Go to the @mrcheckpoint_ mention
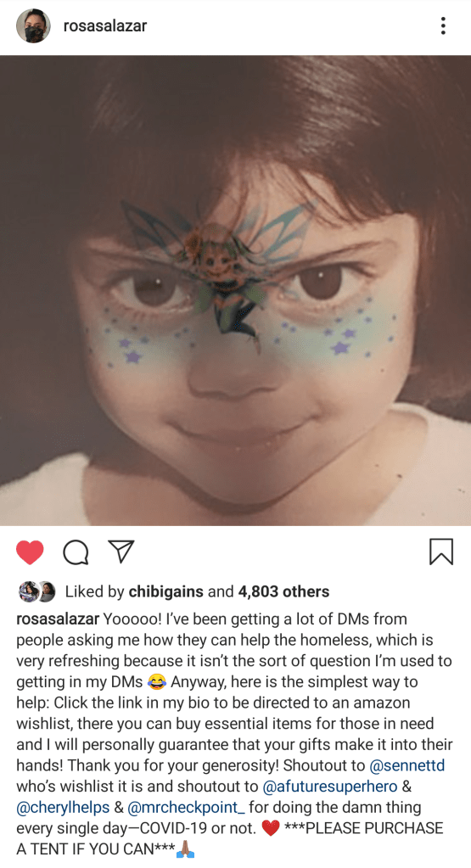This screenshot has width=471, height=868. tap(187, 808)
